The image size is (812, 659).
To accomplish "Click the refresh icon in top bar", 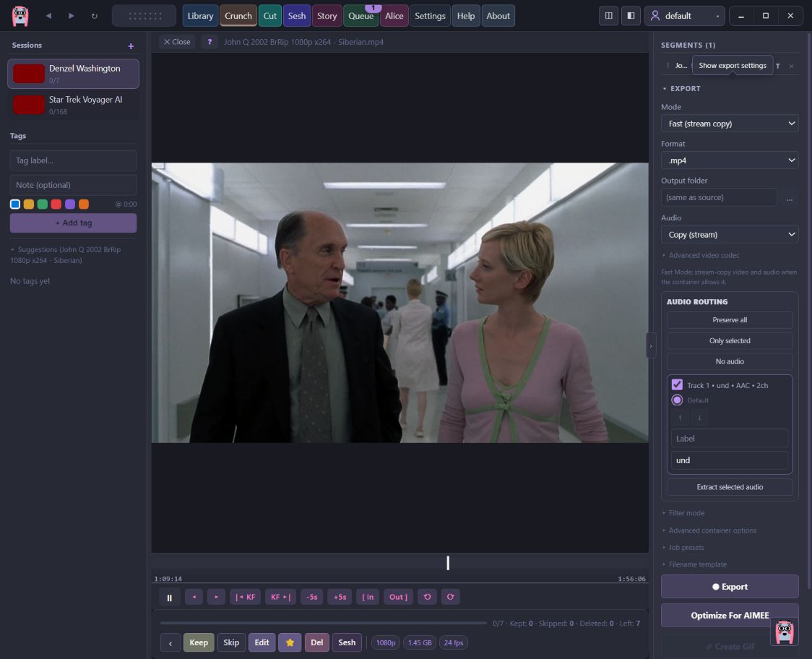I will coord(94,16).
